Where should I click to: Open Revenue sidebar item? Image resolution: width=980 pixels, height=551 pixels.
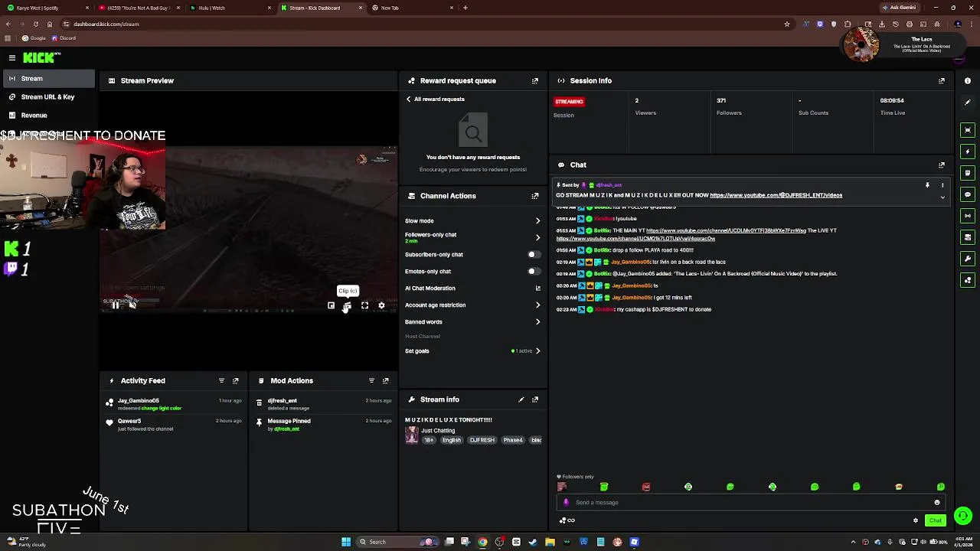coord(47,115)
